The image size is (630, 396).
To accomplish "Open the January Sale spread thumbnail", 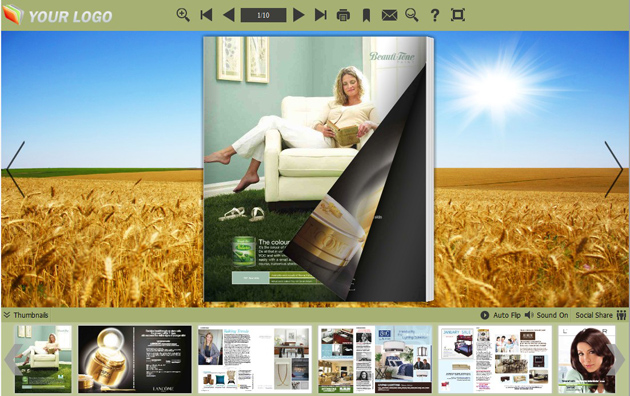I will 495,359.
